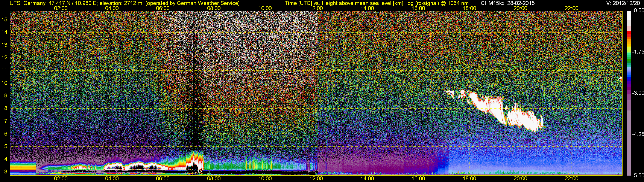Screen dimensions: 644x182
Task: Click the 14:00 tick label on the upper time axis
Action: [367, 8]
